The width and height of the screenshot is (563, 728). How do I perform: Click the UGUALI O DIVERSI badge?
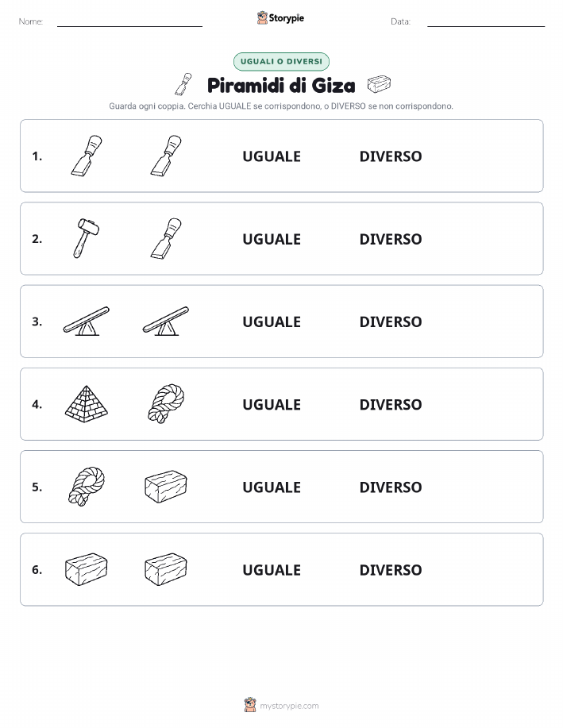point(281,61)
